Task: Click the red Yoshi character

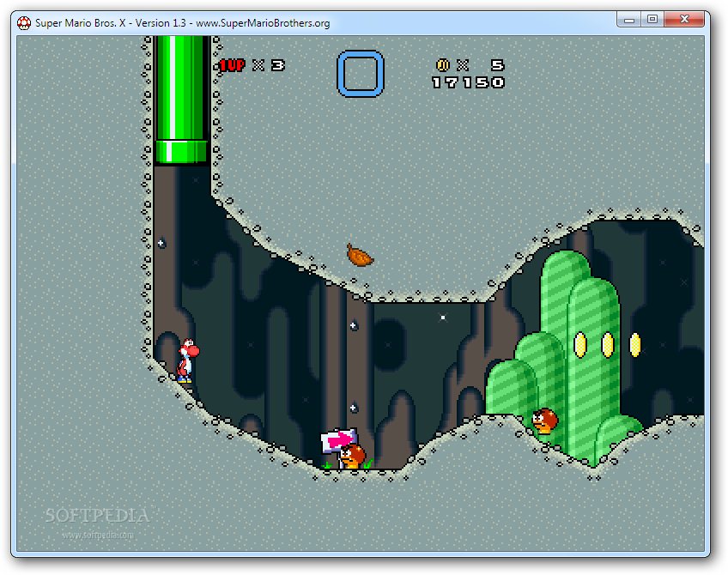Action: pyautogui.click(x=187, y=360)
